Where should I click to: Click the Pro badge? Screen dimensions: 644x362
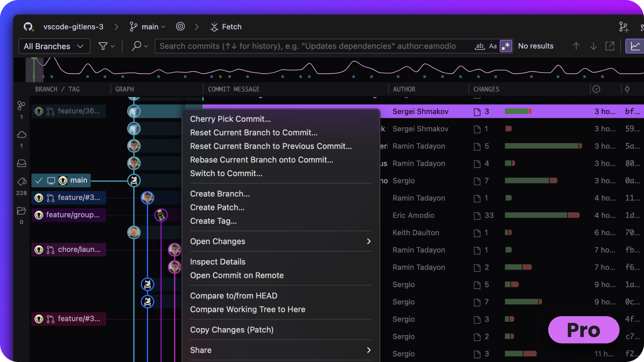coord(584,330)
